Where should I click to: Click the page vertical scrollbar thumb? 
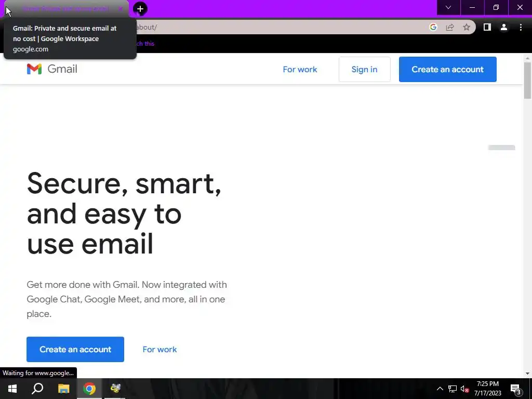coord(527,80)
